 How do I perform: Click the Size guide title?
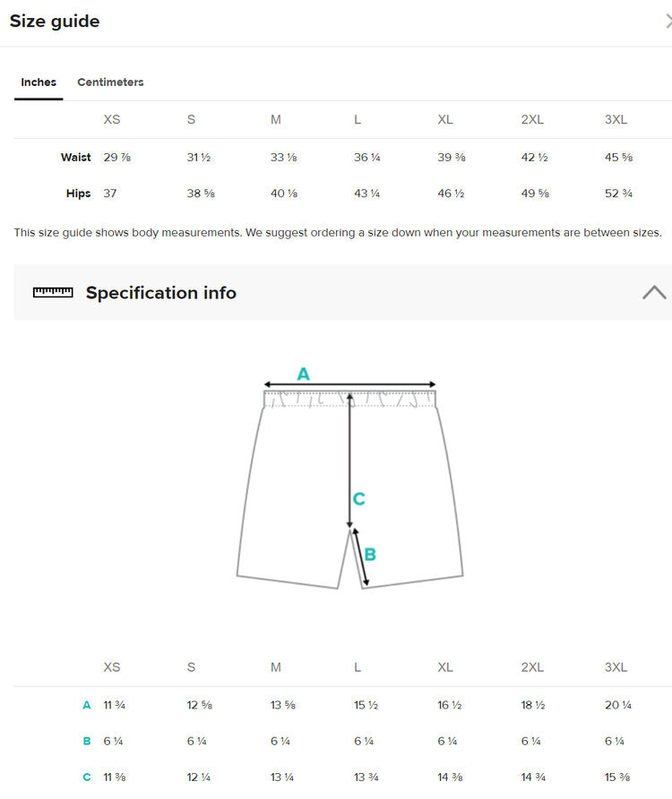pyautogui.click(x=55, y=21)
